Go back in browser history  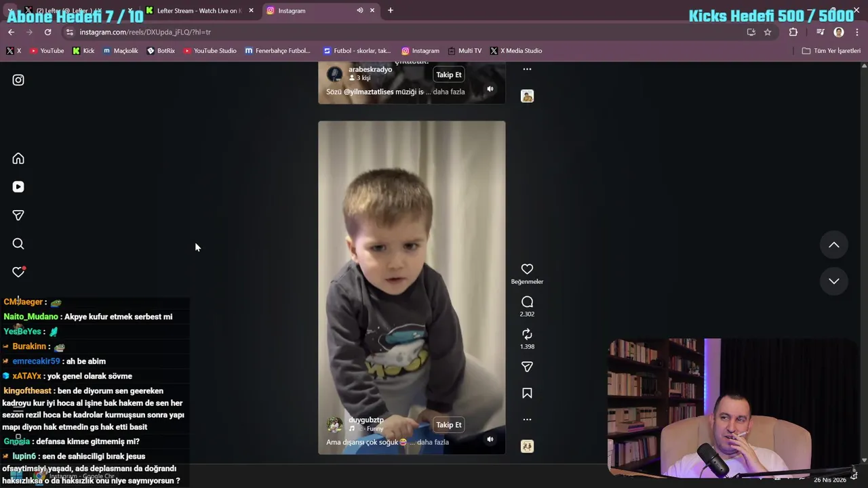point(11,32)
